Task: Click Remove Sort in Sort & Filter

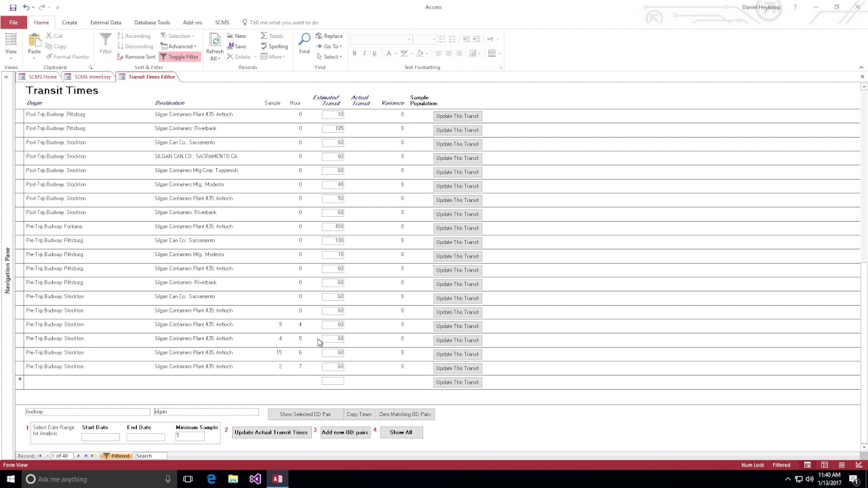Action: (136, 57)
